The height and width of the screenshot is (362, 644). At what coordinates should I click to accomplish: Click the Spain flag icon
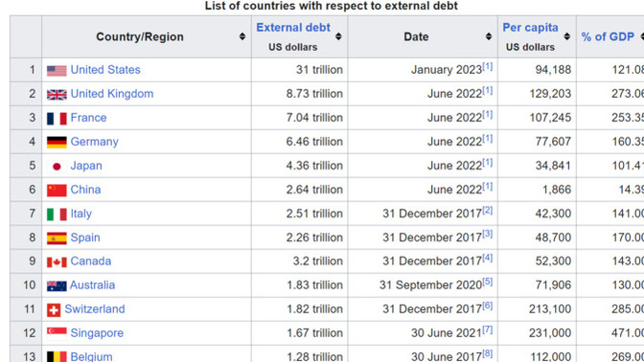[x=57, y=238]
